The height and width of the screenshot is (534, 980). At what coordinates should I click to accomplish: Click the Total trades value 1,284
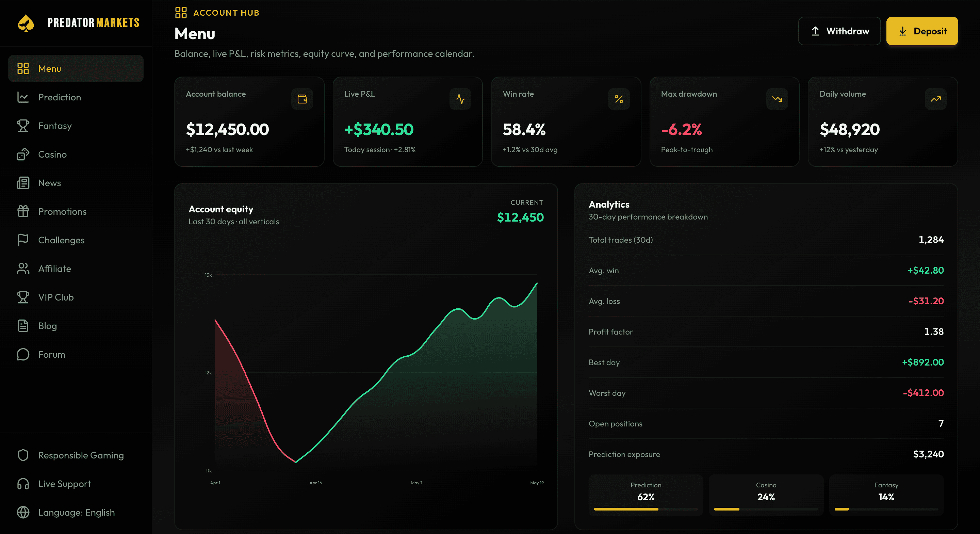(931, 240)
